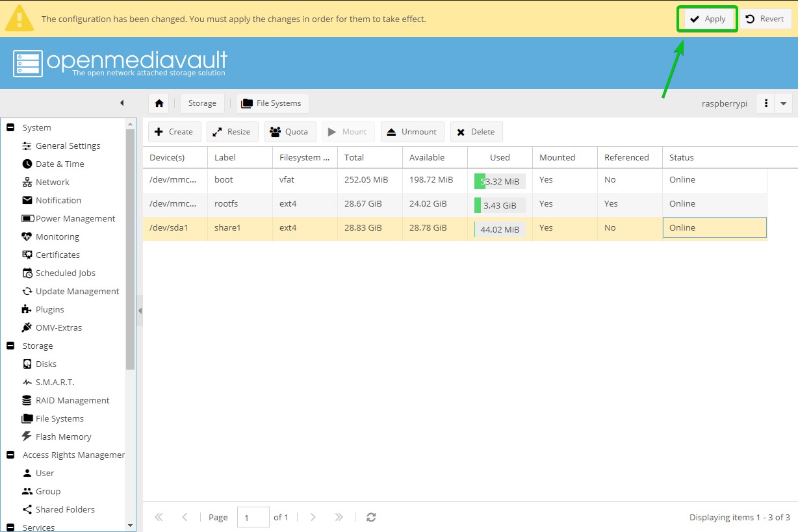
Task: Apply the configuration changes
Action: [x=708, y=19]
